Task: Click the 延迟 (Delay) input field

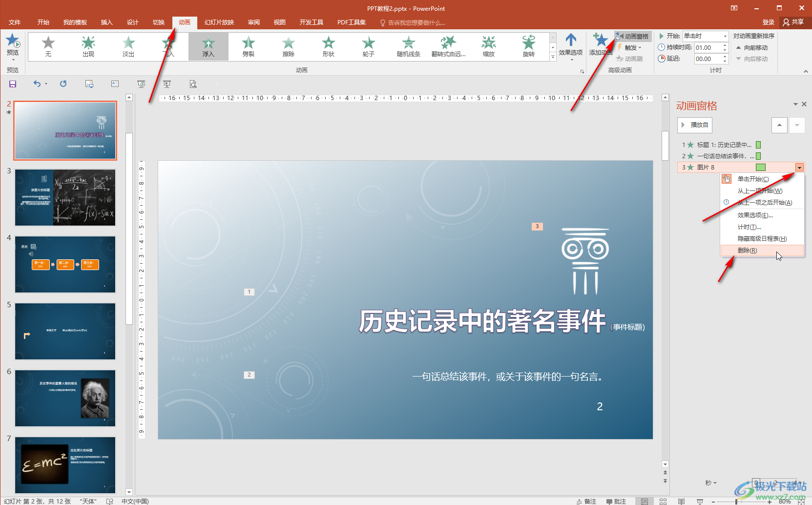Action: click(707, 59)
